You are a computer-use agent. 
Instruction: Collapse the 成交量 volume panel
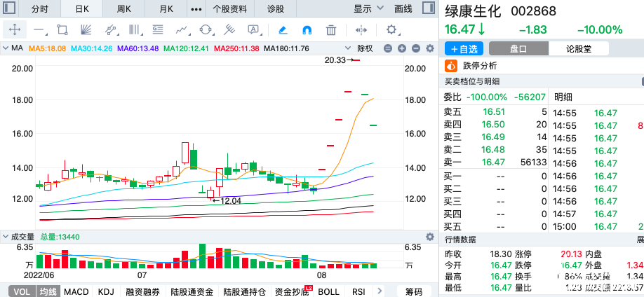6,237
